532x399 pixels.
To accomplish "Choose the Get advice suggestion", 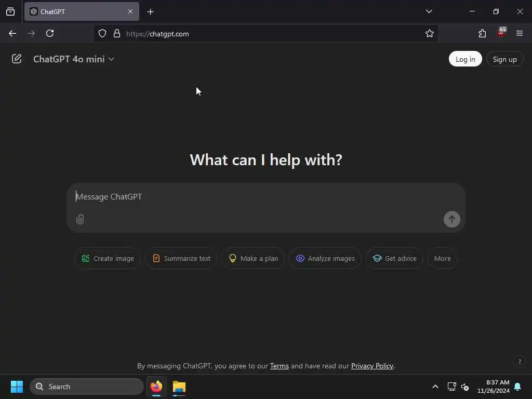I will tap(394, 259).
